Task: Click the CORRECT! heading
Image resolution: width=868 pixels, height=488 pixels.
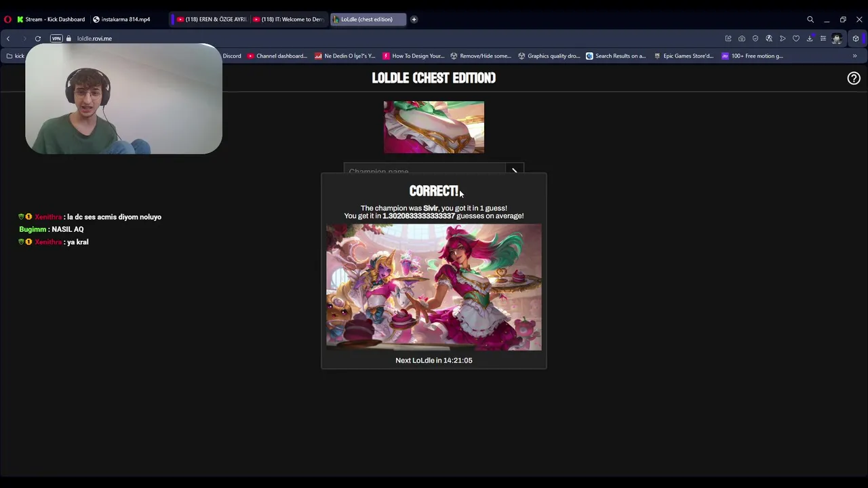Action: point(434,191)
